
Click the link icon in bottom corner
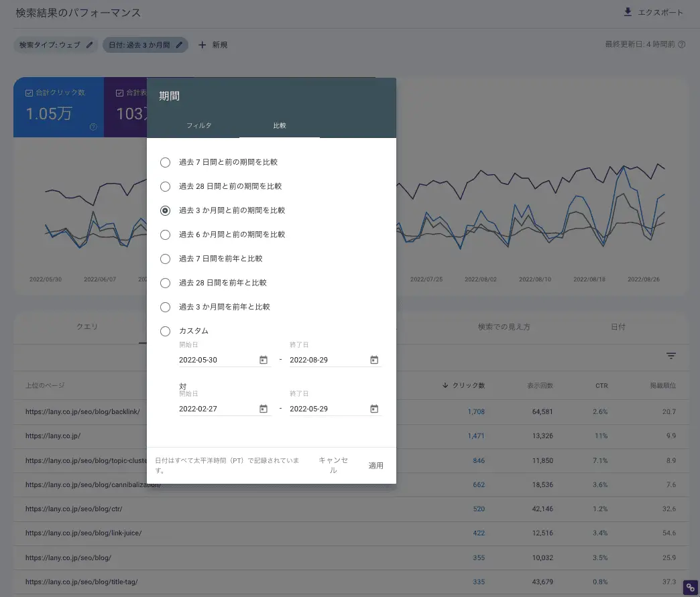click(691, 588)
